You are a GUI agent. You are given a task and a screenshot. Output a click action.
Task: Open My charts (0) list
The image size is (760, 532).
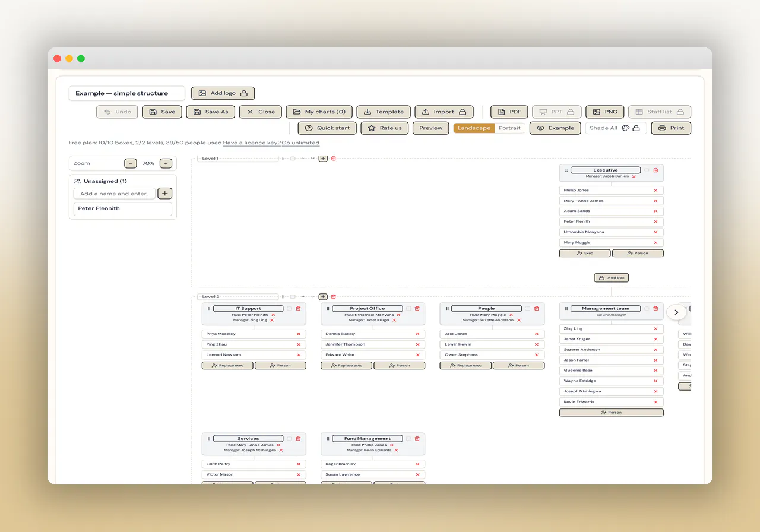319,112
